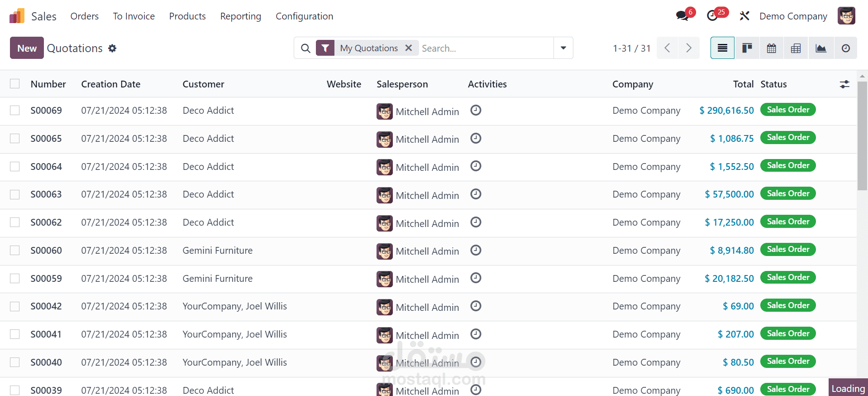Open optional columns adjust settings icon

coord(844,84)
